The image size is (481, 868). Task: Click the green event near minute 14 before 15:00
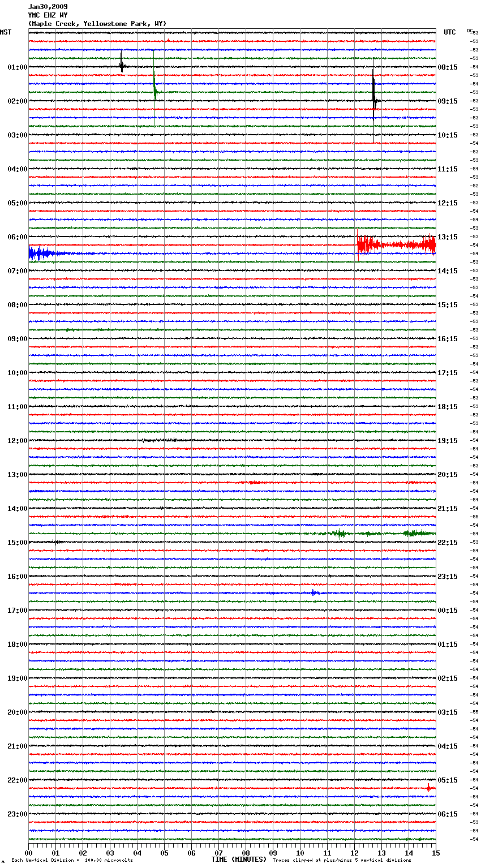[x=416, y=533]
